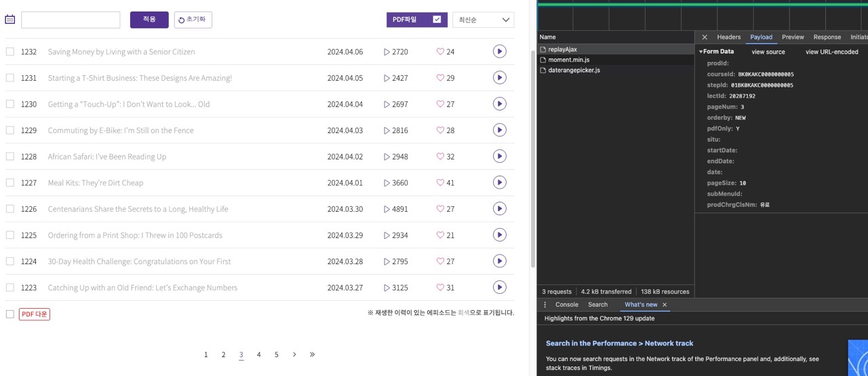Screen dimensions: 868x376
Task: Open the calendar date picker icon
Action: tap(10, 20)
